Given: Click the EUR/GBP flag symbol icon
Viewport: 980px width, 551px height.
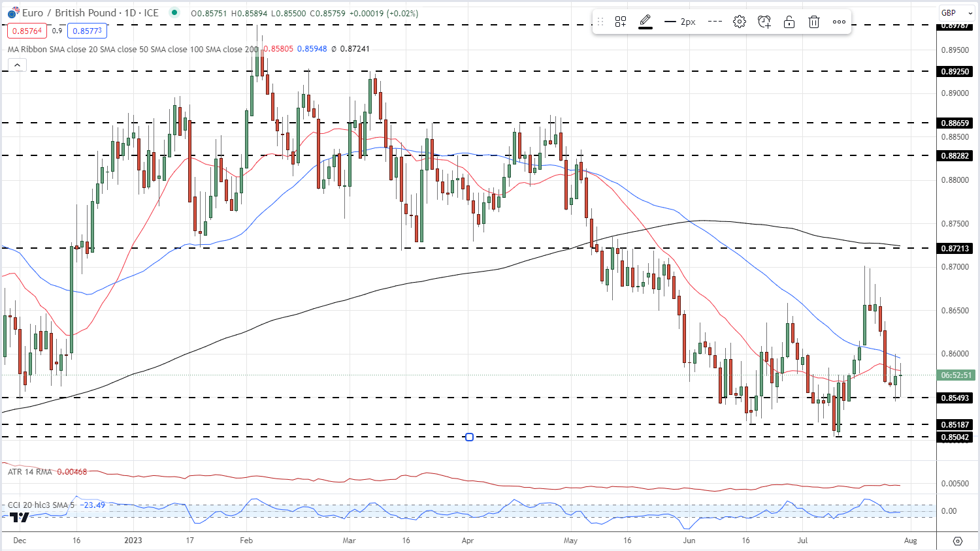Looking at the screenshot, I should [x=13, y=13].
